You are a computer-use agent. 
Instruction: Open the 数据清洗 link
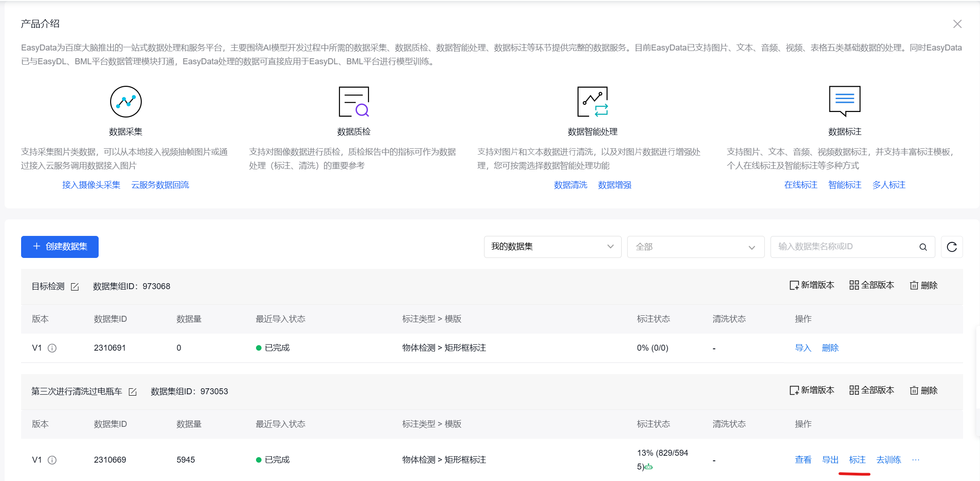(570, 185)
